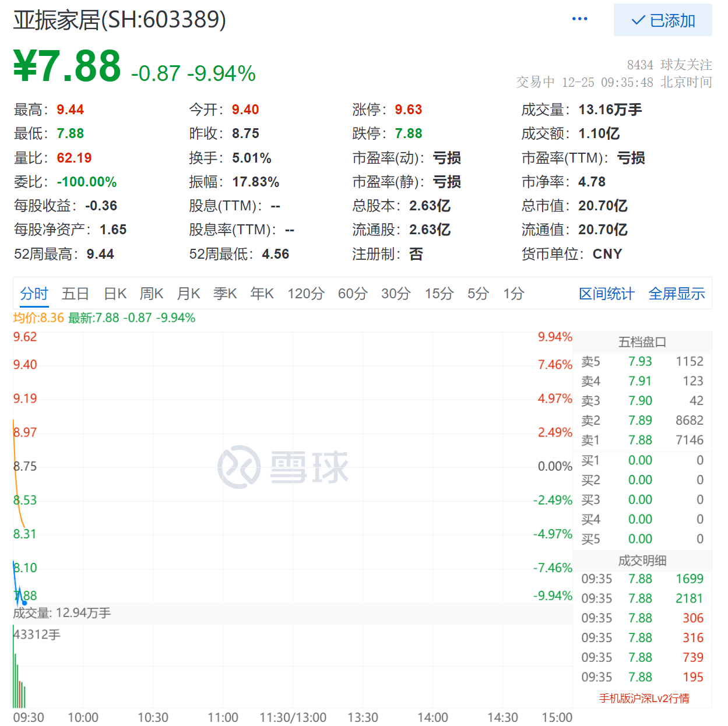Click the 已添加 watchlist button
This screenshot has width=728, height=726.
click(663, 20)
